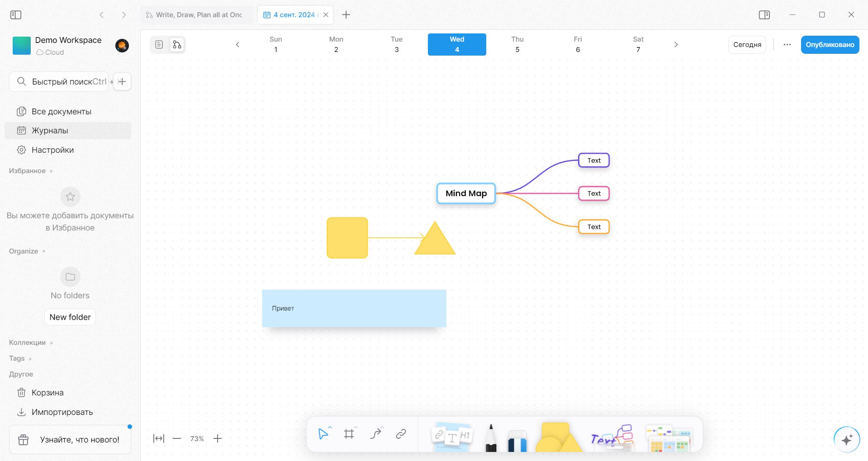Image resolution: width=868 pixels, height=461 pixels.
Task: Open user avatar account menu
Action: [122, 46]
